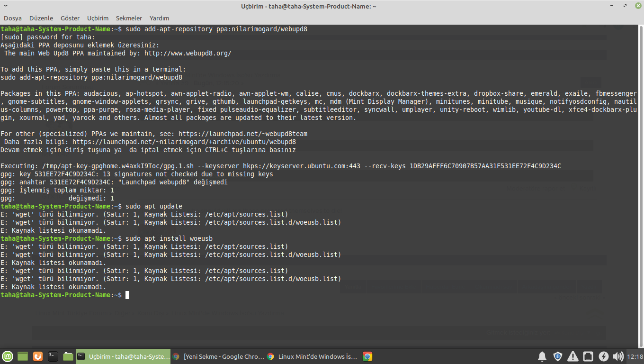Click the terminal cursor at the last prompt
The height and width of the screenshot is (364, 644).
pos(127,295)
